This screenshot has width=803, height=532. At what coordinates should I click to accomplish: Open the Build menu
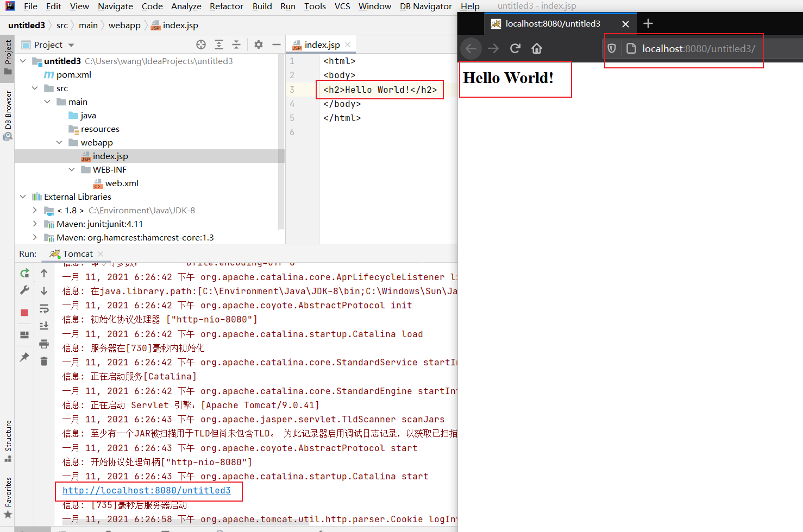[x=262, y=6]
